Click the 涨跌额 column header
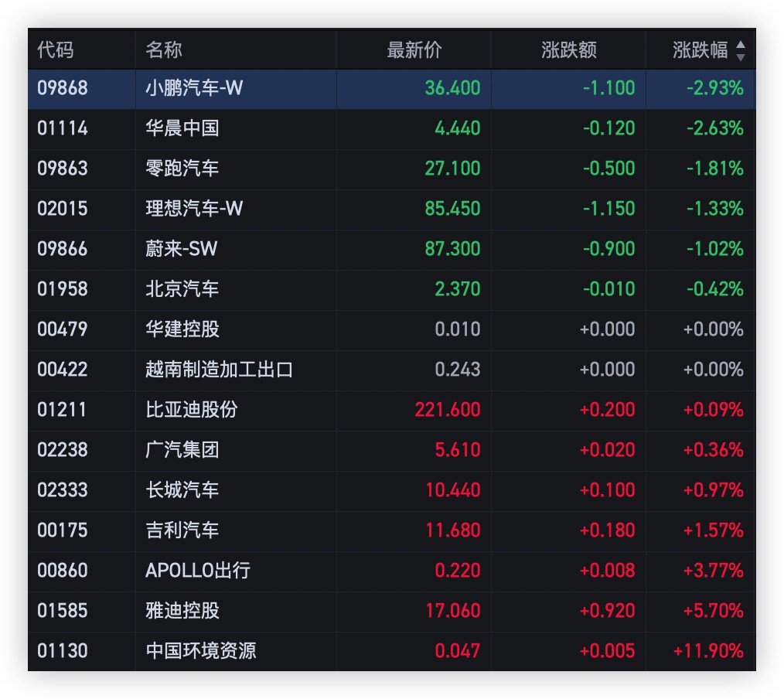The image size is (784, 699). [x=568, y=51]
